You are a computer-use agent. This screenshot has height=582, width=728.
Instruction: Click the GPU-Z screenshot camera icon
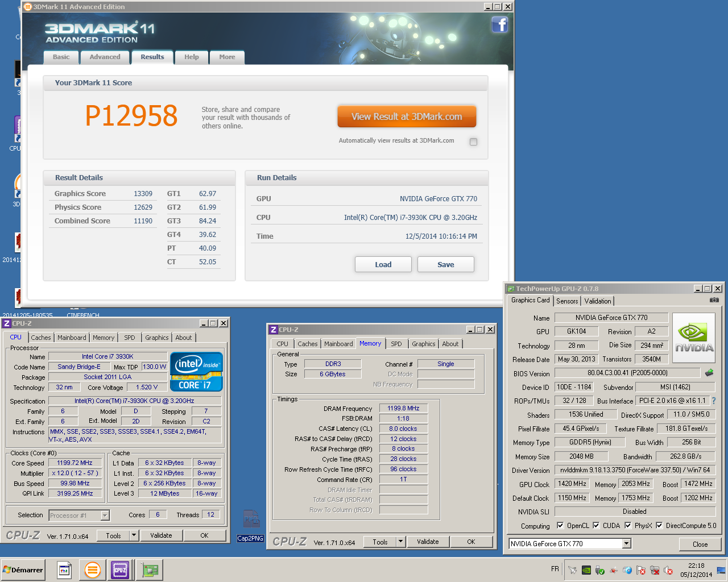(x=714, y=300)
